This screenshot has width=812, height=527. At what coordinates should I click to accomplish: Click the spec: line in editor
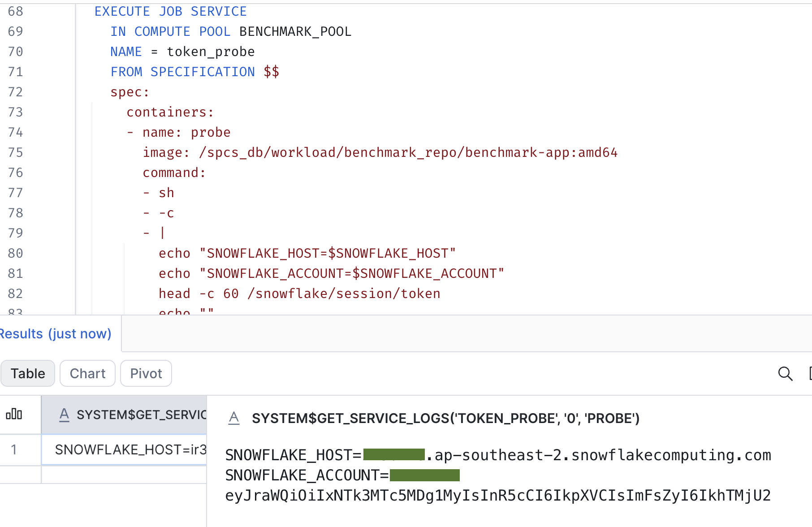coord(130,92)
